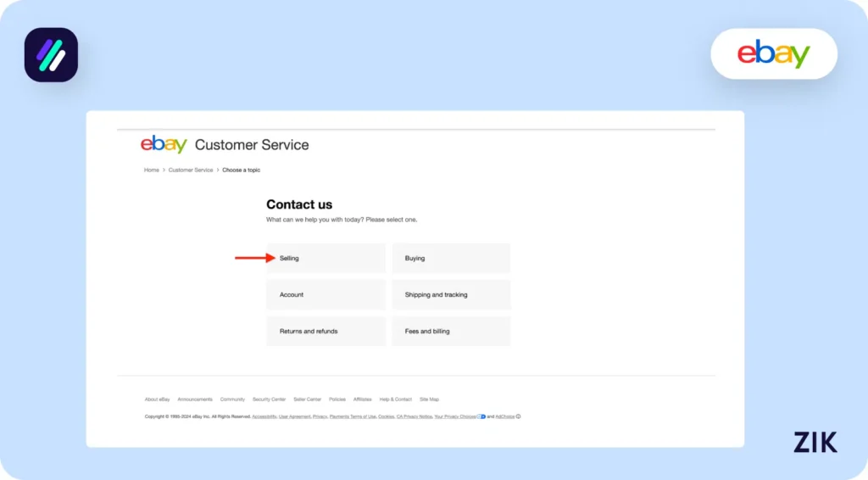Open Cookies link in footer
The image size is (868, 480).
[387, 416]
